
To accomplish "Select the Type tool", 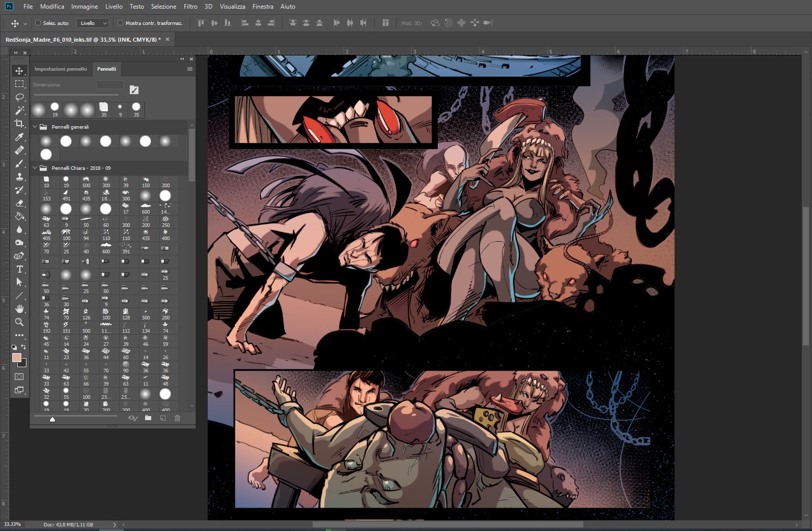I will pos(19,269).
